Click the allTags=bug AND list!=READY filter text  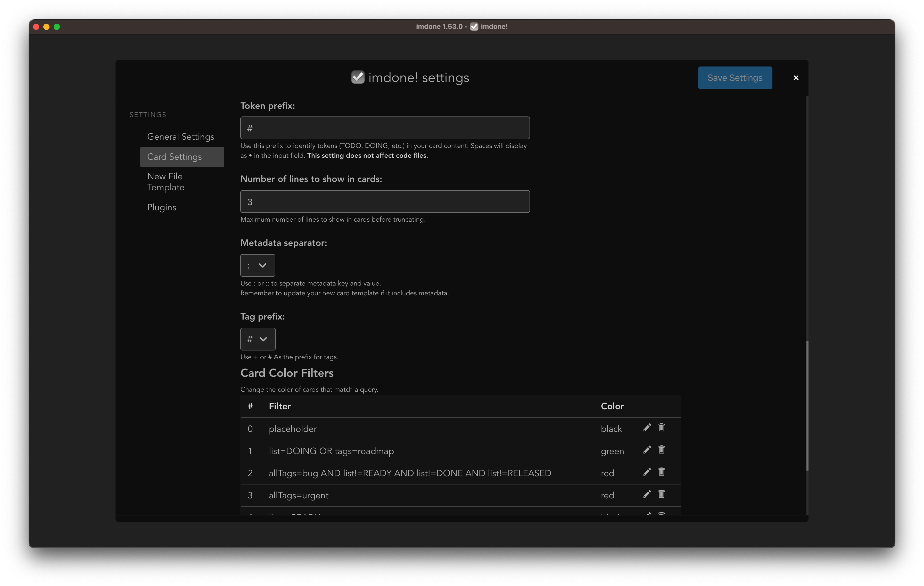click(x=410, y=473)
